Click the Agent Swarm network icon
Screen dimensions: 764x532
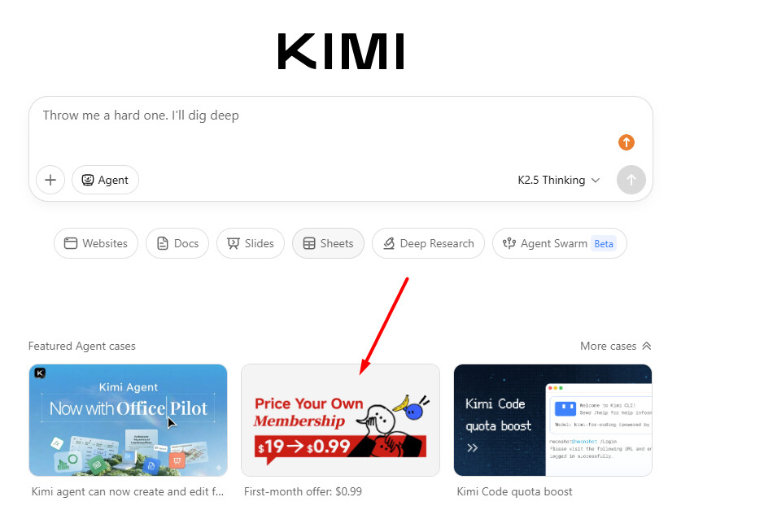point(509,243)
